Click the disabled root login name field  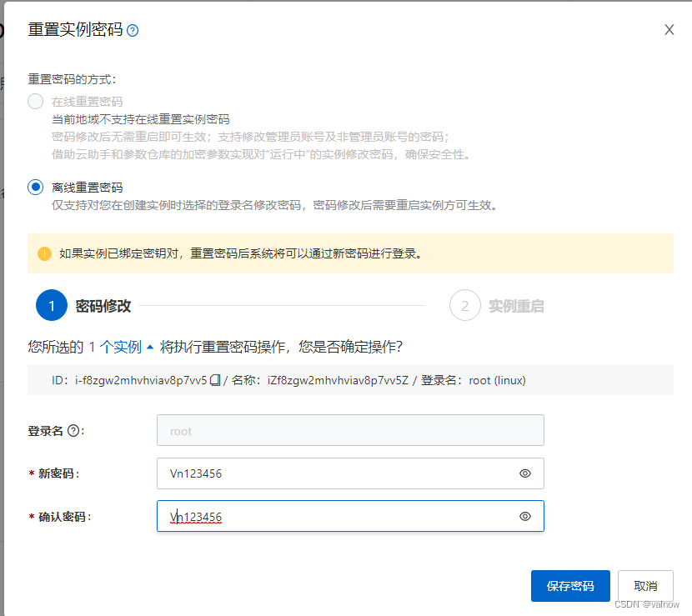(x=350, y=430)
